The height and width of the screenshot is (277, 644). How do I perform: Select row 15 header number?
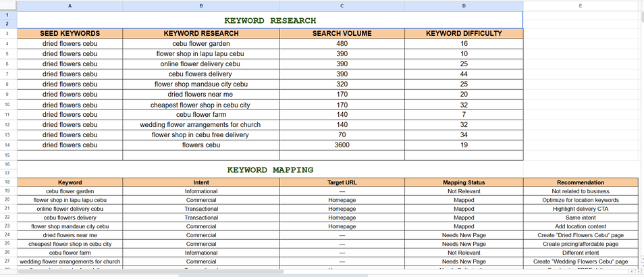coord(8,155)
